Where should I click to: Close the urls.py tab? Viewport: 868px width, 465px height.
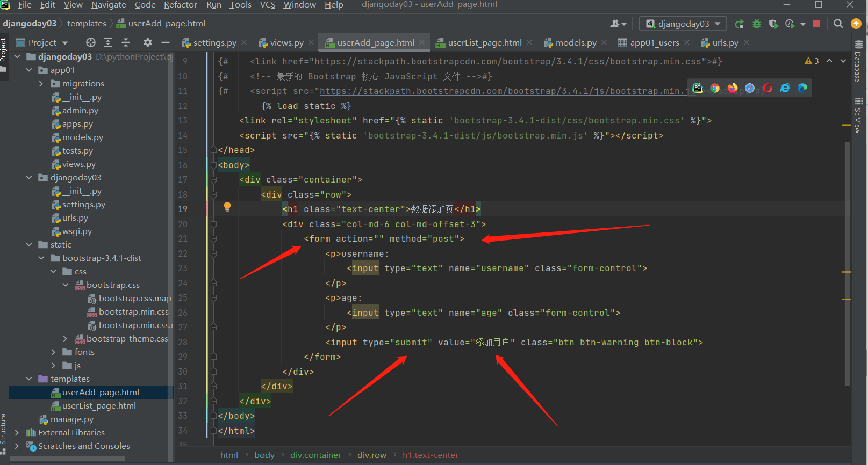coord(747,42)
